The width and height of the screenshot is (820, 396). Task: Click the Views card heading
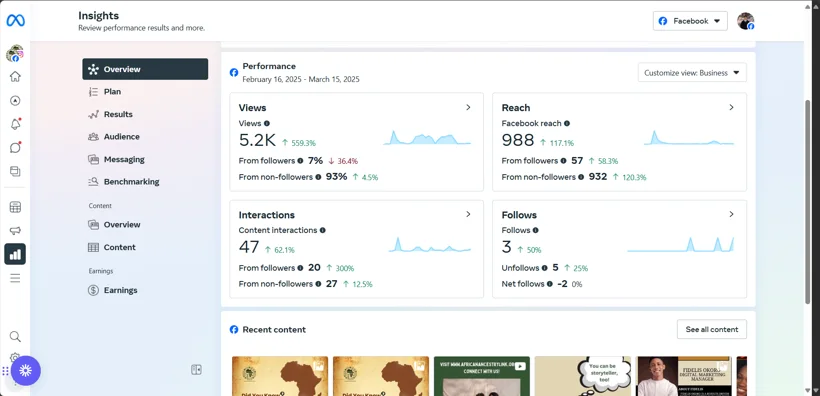coord(252,108)
